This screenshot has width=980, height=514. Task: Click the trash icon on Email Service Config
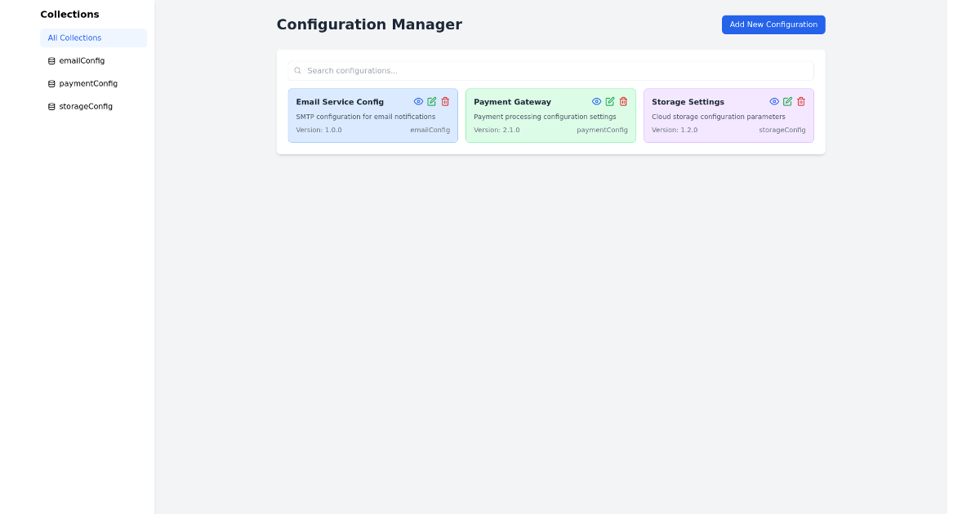click(x=445, y=101)
